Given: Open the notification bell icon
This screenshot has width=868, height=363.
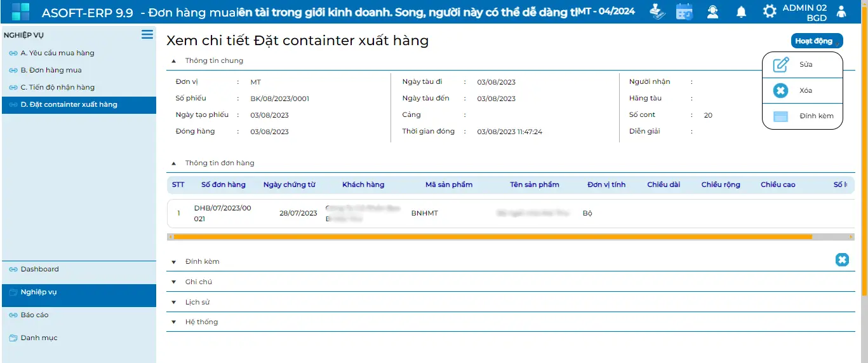Looking at the screenshot, I should 741,11.
